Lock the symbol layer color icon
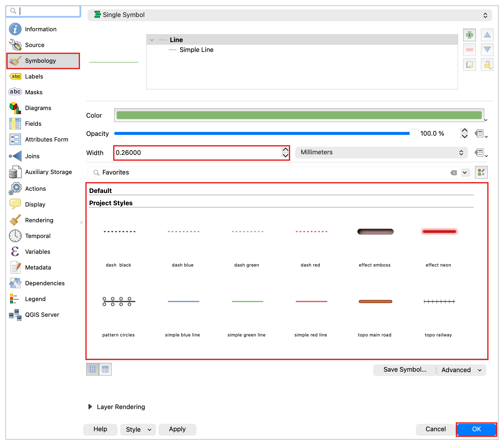The width and height of the screenshot is (504, 445). coord(487,65)
